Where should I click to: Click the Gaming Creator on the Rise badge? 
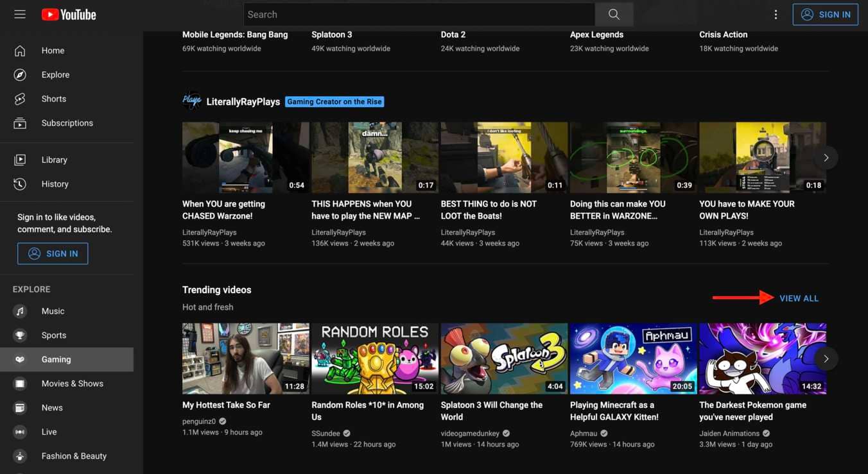pos(334,101)
